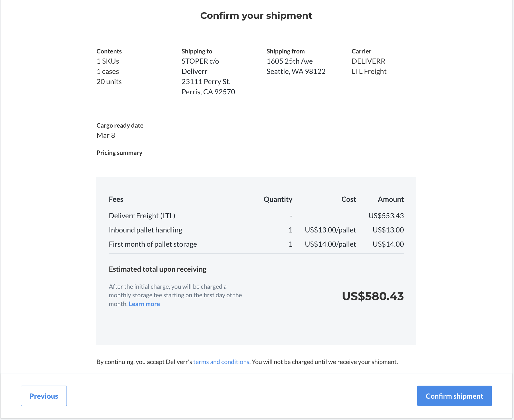Click the US$13.00 amount

coord(388,230)
